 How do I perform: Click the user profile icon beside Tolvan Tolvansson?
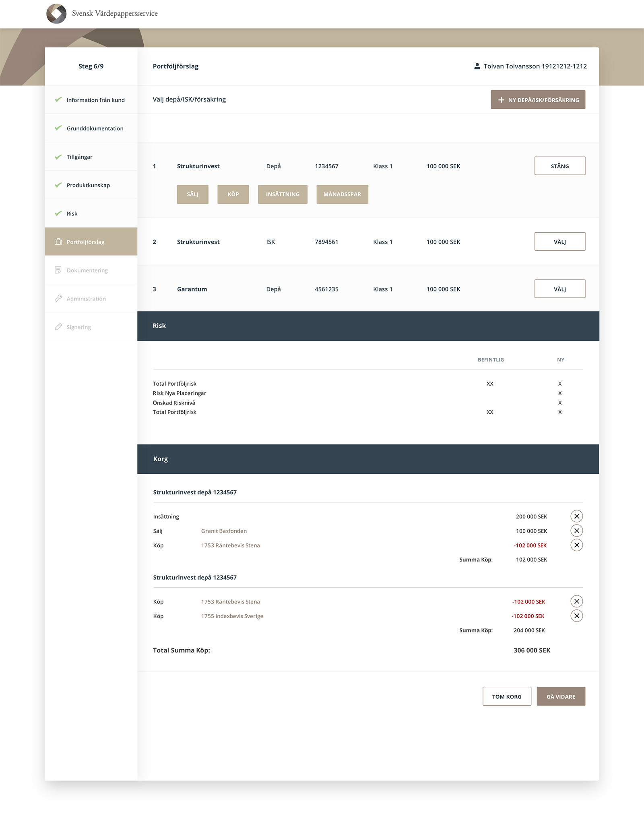tap(477, 66)
